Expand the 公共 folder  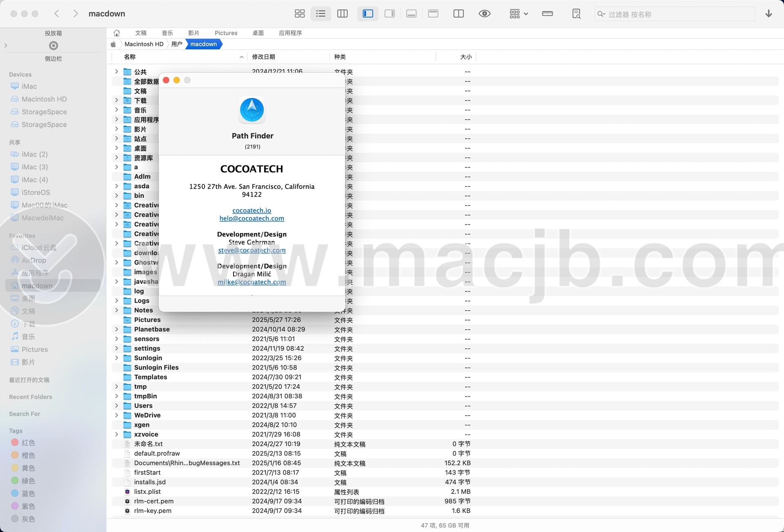coord(116,71)
